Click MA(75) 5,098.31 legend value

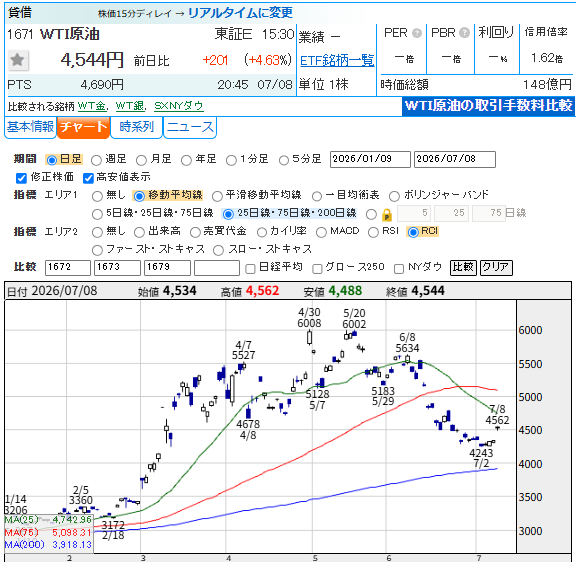[x=72, y=533]
